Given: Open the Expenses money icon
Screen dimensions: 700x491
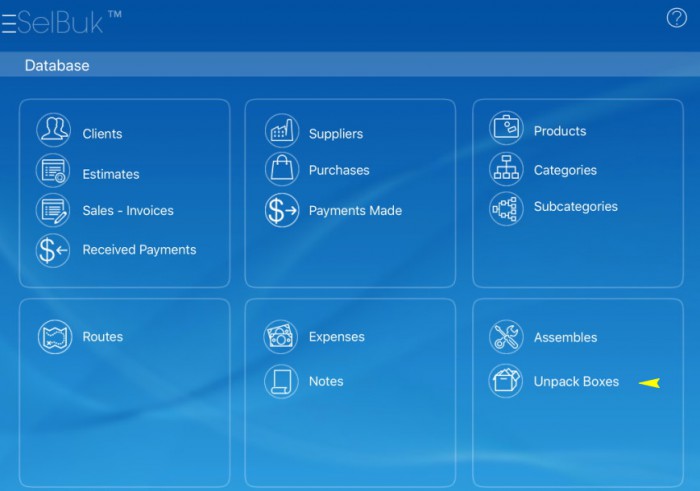Looking at the screenshot, I should point(281,337).
